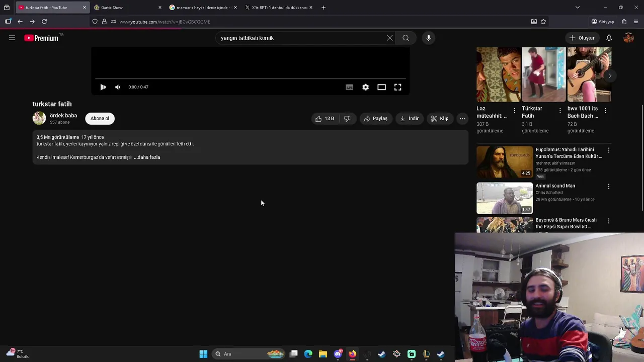Open options for Laz müteahhit short

coord(514,111)
